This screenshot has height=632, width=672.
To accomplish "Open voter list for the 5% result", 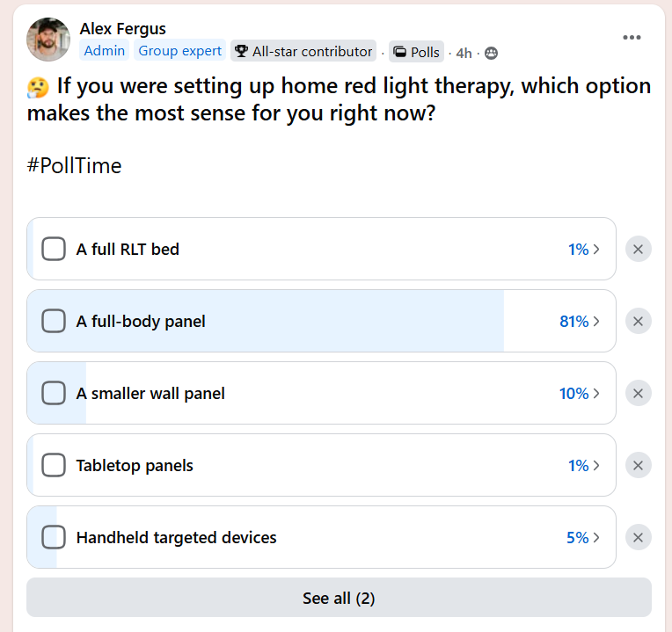I will (582, 538).
